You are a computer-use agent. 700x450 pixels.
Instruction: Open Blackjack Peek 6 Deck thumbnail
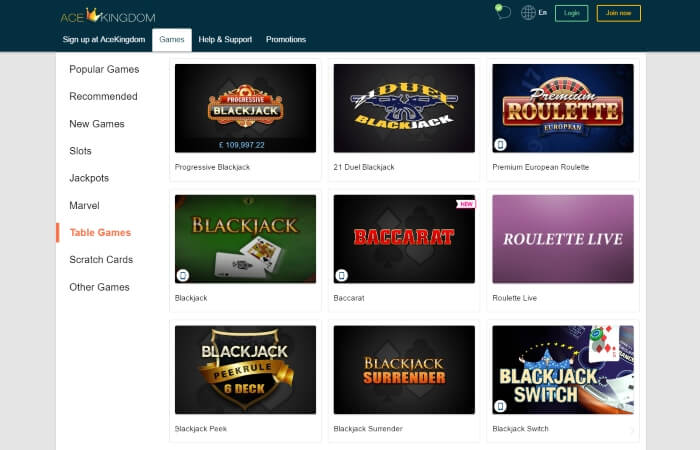pos(245,370)
